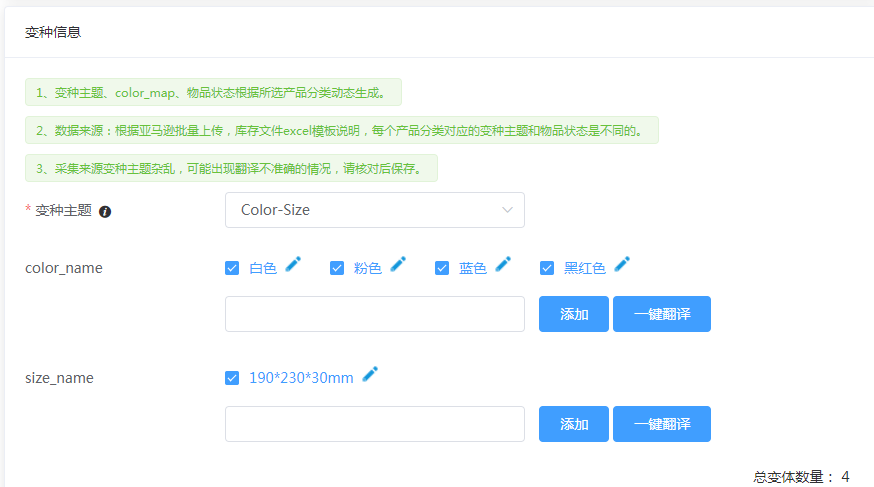Click the color_name field label
Viewport: 874px width, 487px height.
(64, 268)
